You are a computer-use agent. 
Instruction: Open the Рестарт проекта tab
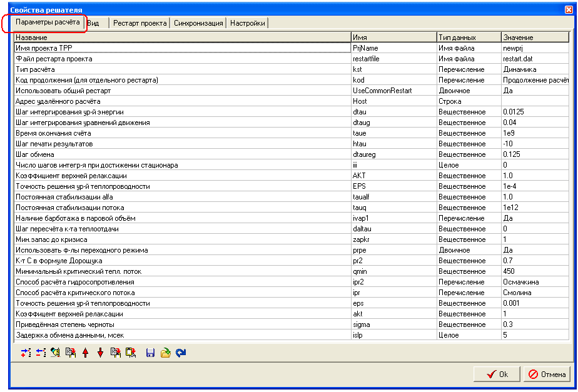[x=141, y=23]
